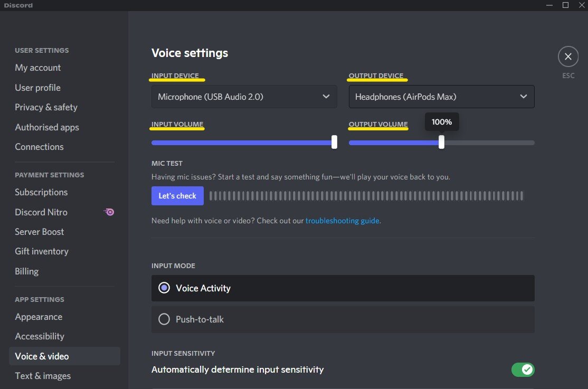This screenshot has width=588, height=389.
Task: Open the Headphones (AirPods Max) dropdown
Action: (x=441, y=97)
